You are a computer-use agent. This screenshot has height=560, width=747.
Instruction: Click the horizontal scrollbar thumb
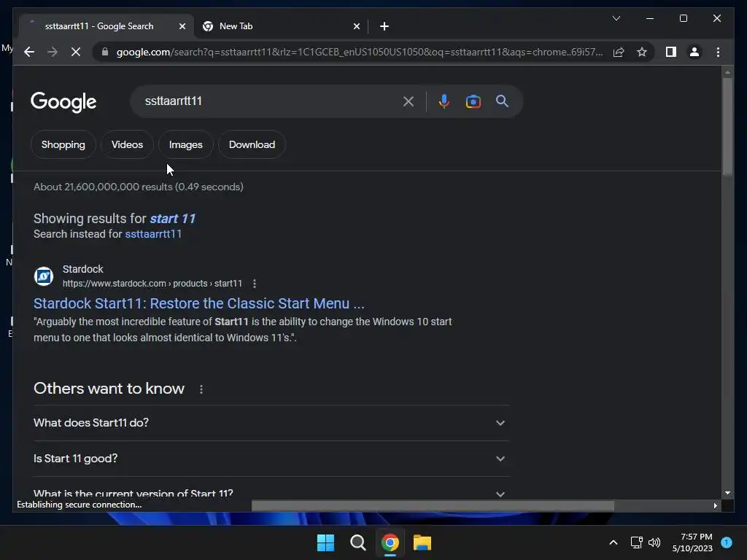coord(433,506)
